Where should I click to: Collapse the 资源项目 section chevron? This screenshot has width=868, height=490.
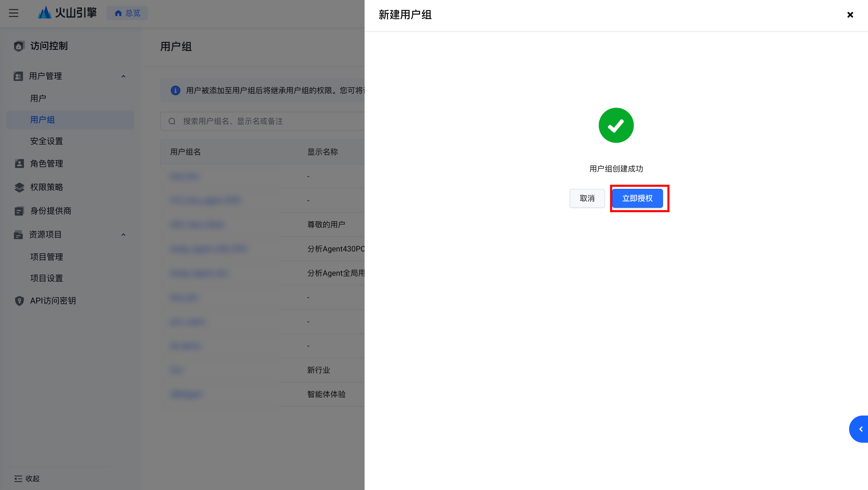pos(123,235)
